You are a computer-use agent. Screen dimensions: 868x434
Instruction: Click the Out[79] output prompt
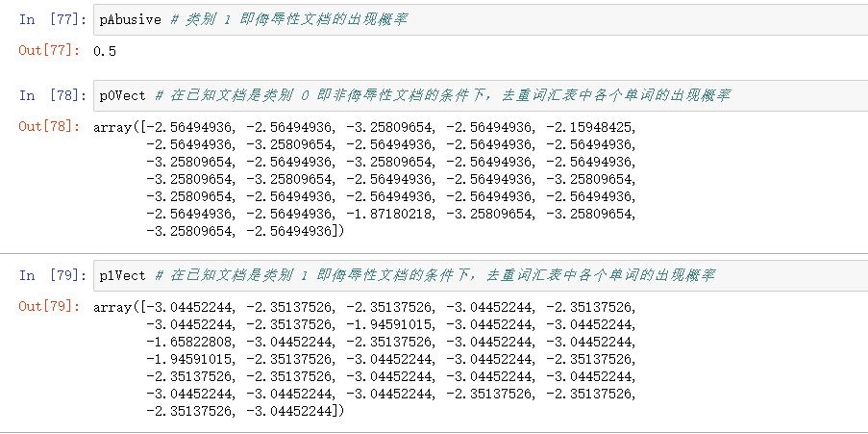[49, 307]
